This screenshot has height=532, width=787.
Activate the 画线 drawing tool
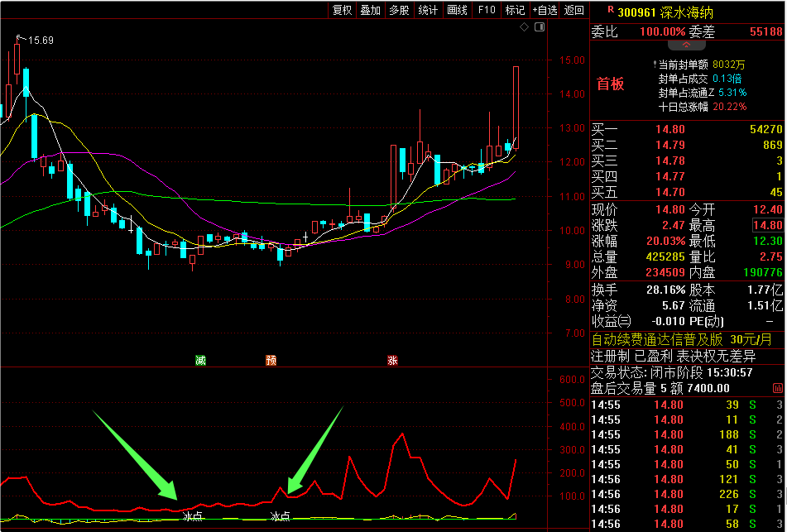[457, 10]
